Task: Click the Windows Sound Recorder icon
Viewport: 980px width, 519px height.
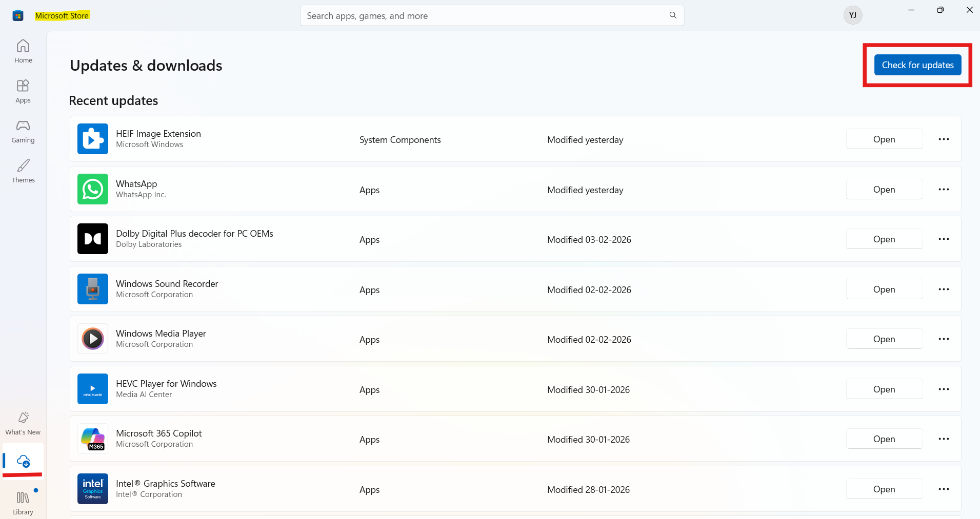Action: tap(93, 289)
